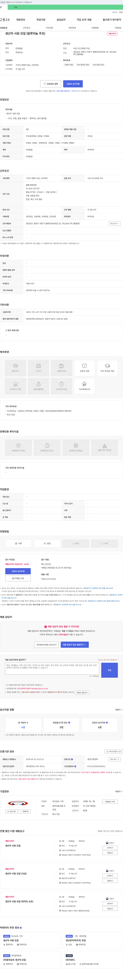Switch to the 근무조건 section tab
Viewport: 123px width, 980px height.
(27, 28)
